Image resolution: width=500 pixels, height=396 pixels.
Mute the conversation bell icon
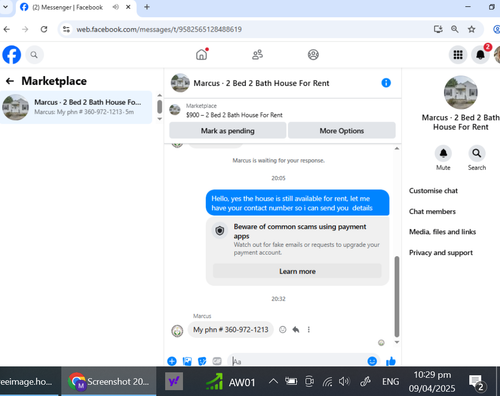click(443, 153)
